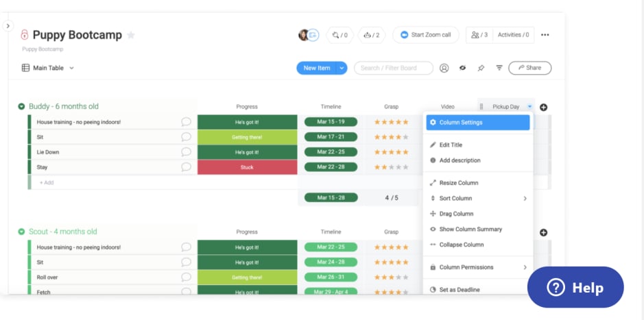Screen dimensions: 644x320
Task: Collapse the Scout - 4 months old group
Action: click(21, 232)
